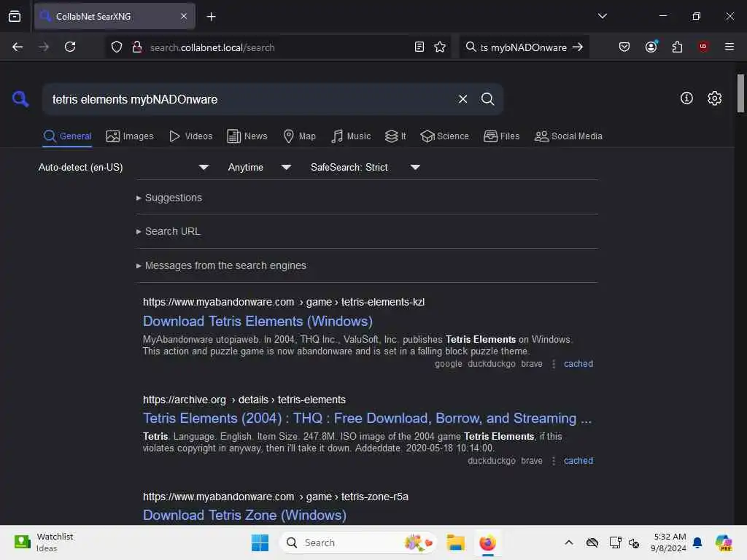
Task: Open notifications bell in taskbar
Action: coord(697,542)
